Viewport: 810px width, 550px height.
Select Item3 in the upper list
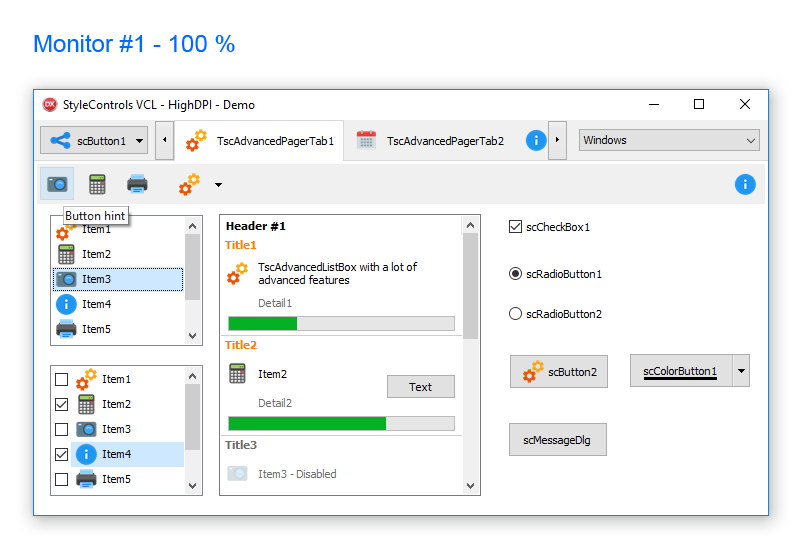118,279
